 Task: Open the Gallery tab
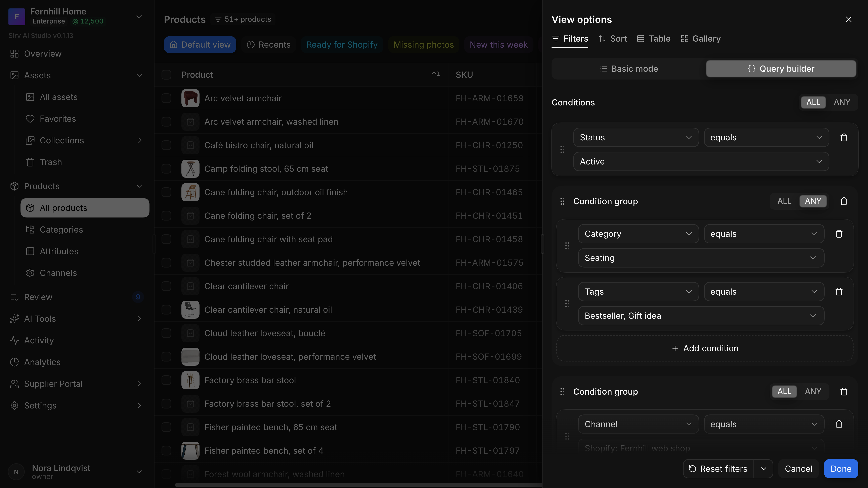pos(701,39)
